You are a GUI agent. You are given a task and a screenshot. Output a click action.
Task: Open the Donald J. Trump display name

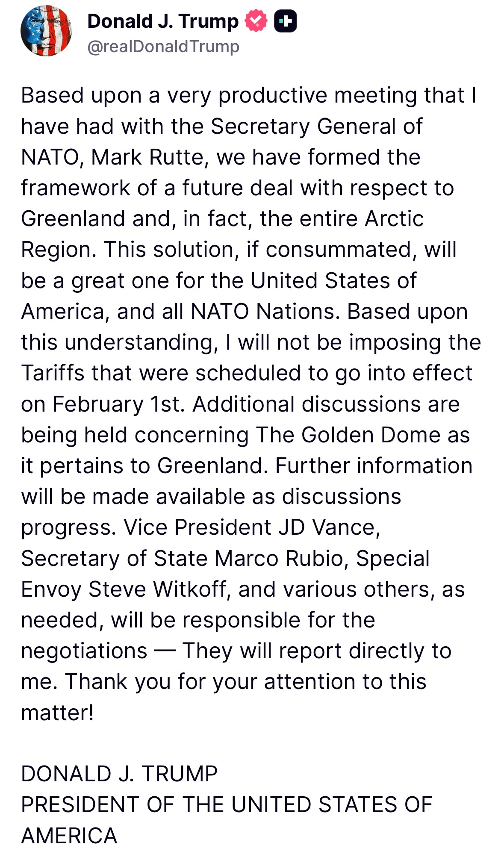(x=163, y=21)
